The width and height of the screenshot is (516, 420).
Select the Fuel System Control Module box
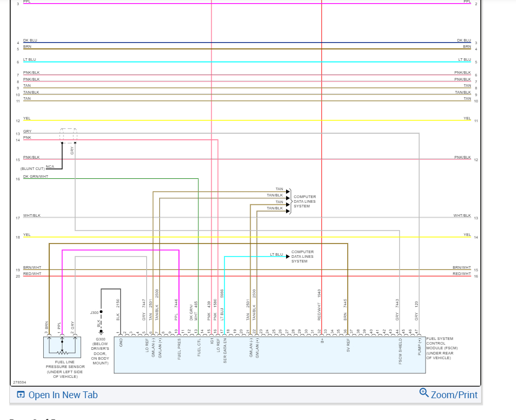click(270, 355)
